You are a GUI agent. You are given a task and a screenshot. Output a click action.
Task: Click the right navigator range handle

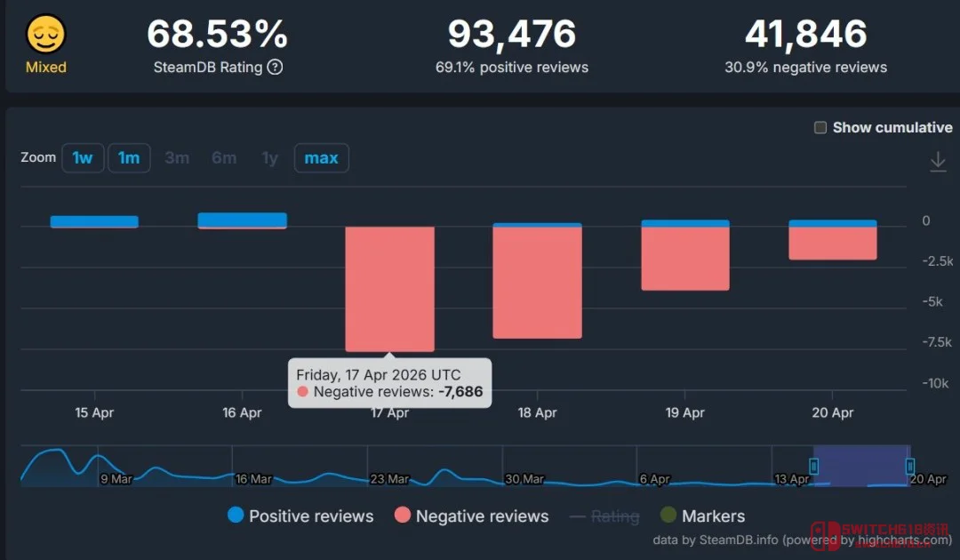(x=910, y=466)
